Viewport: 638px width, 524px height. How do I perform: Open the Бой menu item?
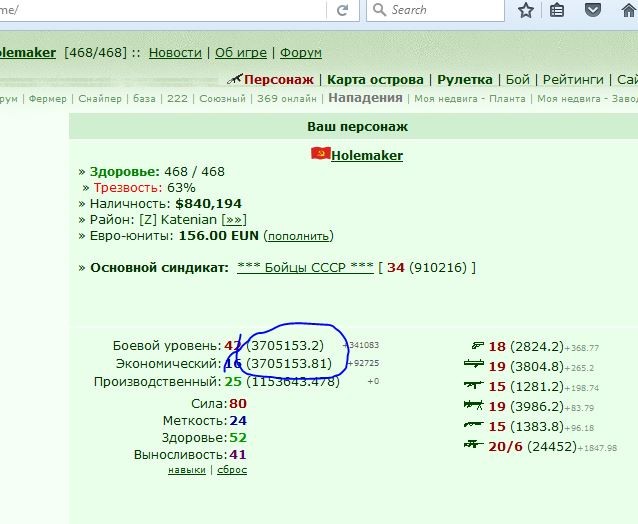[518, 80]
